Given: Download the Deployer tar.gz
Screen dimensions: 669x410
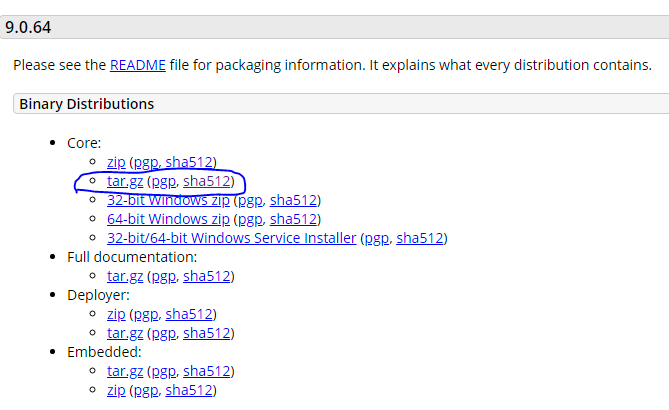Looking at the screenshot, I should pos(125,333).
